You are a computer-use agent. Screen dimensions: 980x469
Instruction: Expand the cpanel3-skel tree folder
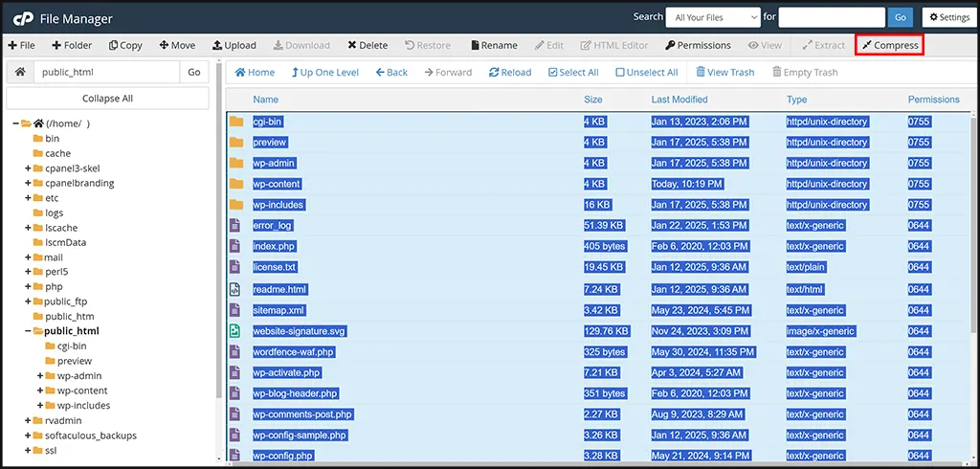point(28,168)
